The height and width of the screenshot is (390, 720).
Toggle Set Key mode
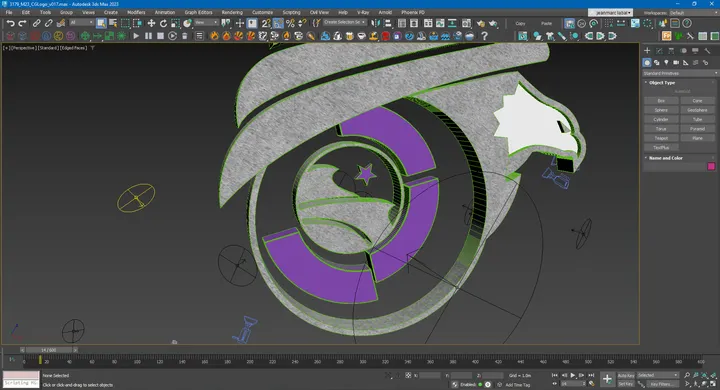(x=626, y=384)
